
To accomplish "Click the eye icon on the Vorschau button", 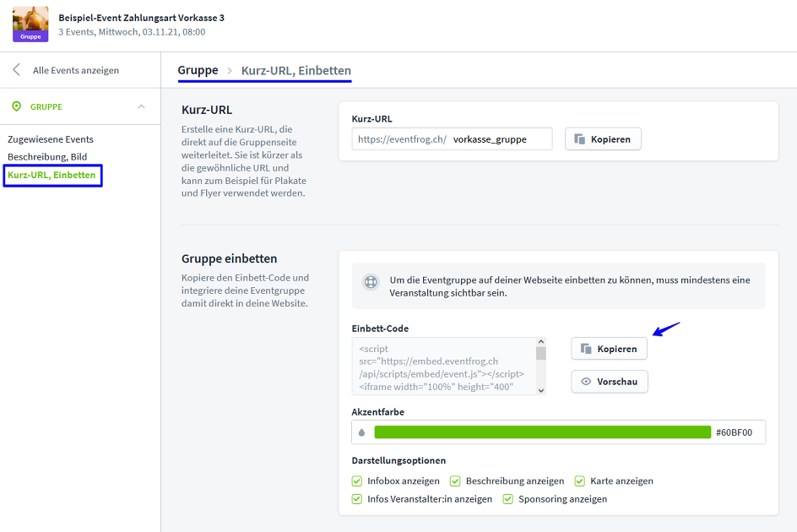I will [x=586, y=382].
